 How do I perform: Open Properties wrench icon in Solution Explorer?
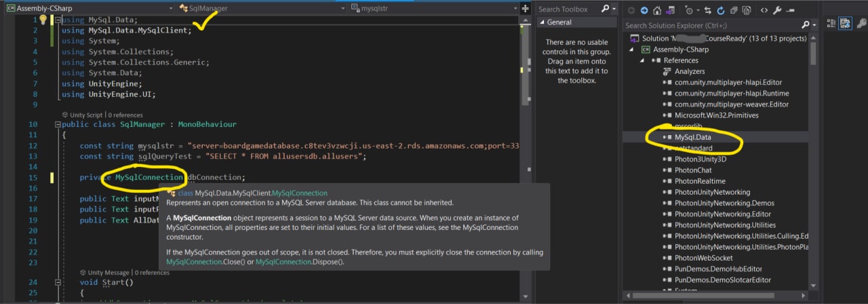click(x=777, y=9)
